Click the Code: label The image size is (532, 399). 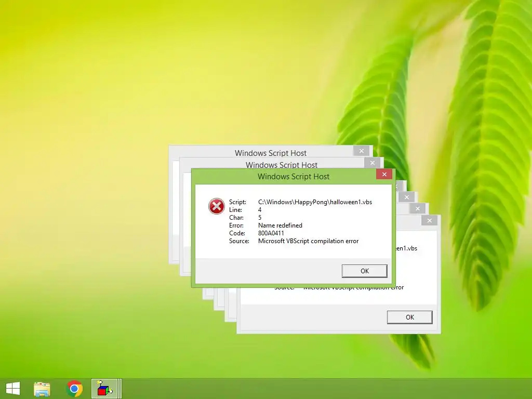pyautogui.click(x=237, y=233)
